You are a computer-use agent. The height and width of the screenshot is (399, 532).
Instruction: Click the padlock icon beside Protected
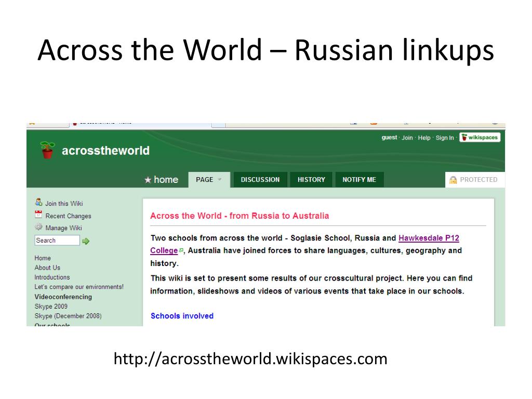pyautogui.click(x=453, y=180)
